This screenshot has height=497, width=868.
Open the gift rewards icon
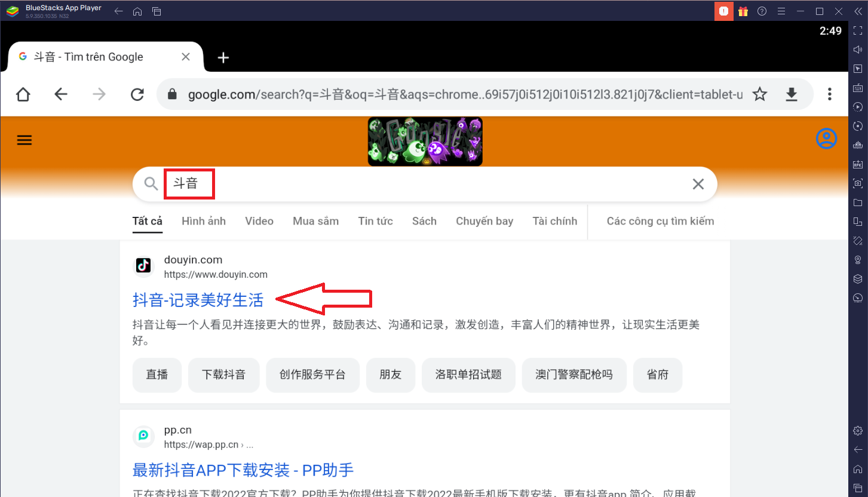click(x=743, y=11)
